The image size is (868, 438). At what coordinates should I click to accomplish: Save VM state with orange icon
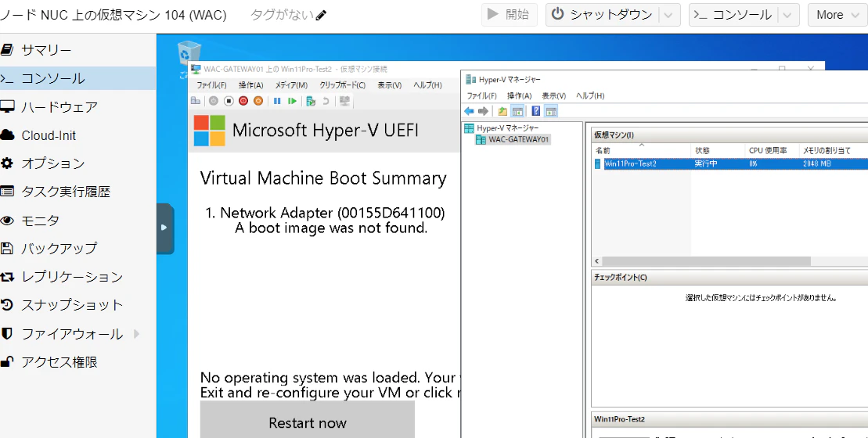click(258, 101)
